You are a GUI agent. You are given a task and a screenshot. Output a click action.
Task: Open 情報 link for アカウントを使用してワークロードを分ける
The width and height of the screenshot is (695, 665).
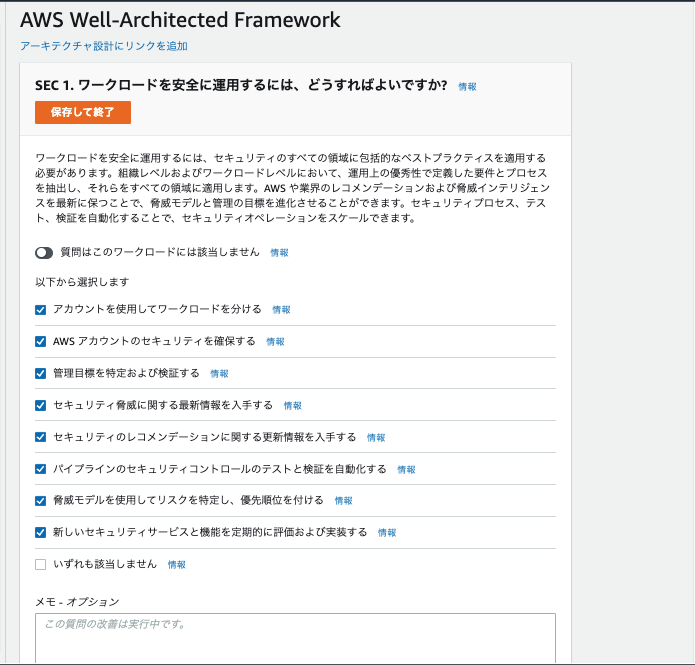(x=281, y=309)
